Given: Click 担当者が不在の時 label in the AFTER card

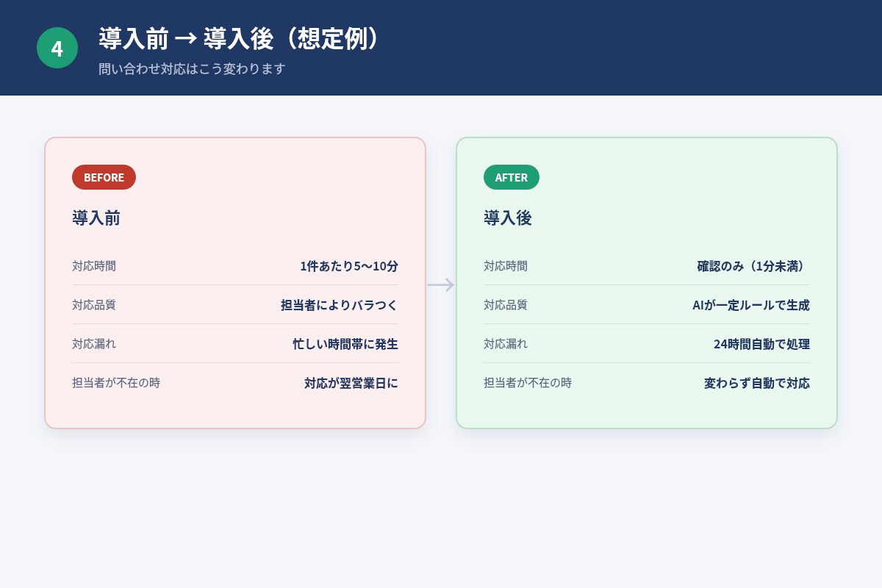Looking at the screenshot, I should 528,382.
